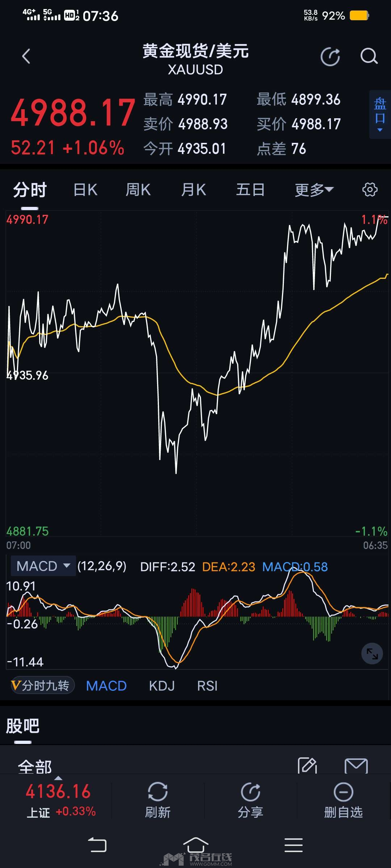The width and height of the screenshot is (391, 868).
Task: Switch to the 日K tab
Action: tap(85, 190)
